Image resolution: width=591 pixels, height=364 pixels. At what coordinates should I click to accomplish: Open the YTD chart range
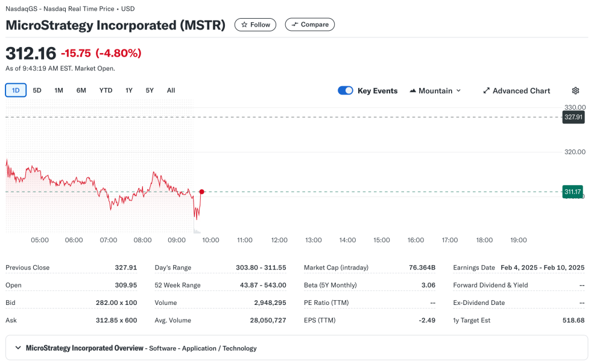[x=105, y=90]
